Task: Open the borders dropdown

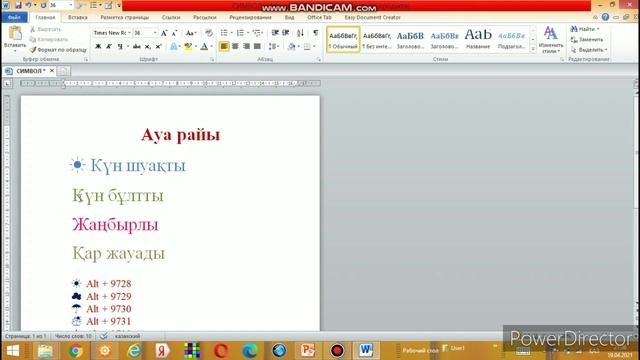Action: pyautogui.click(x=315, y=47)
